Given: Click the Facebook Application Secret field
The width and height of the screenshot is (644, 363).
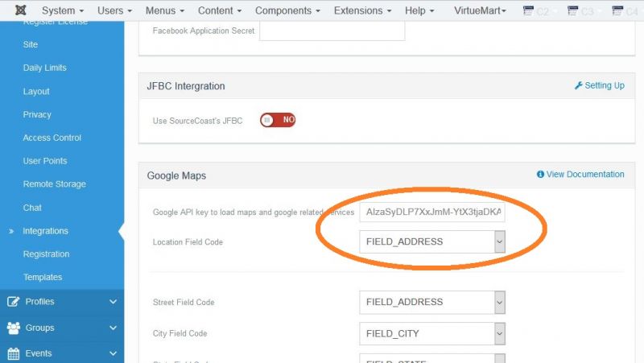Looking at the screenshot, I should 332,31.
